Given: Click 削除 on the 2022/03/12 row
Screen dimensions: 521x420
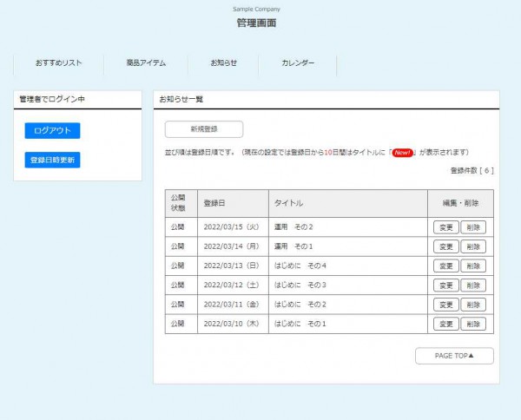Looking at the screenshot, I should point(472,285).
